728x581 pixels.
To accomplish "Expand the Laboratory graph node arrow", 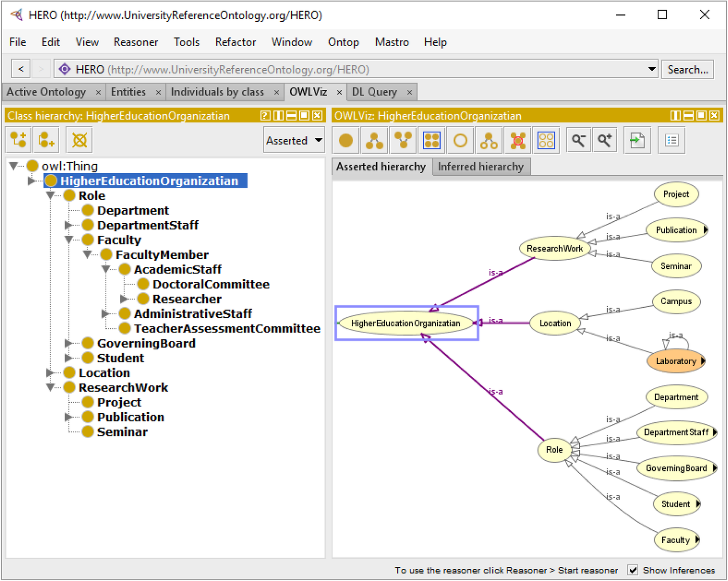I will [x=703, y=361].
